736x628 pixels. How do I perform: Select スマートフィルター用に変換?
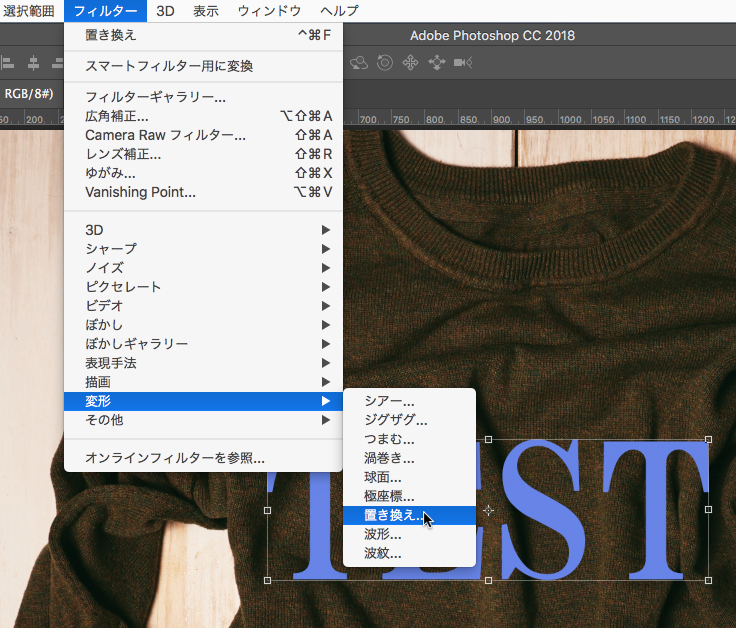tap(203, 66)
